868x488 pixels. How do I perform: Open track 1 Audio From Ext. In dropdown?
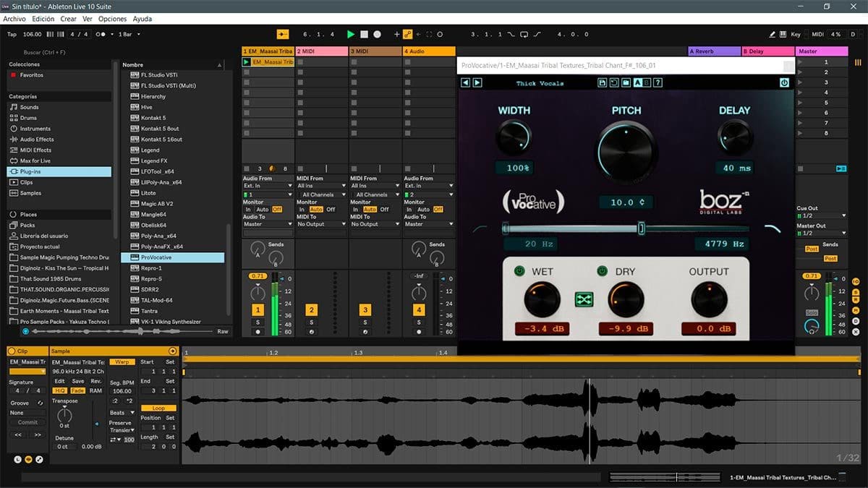pyautogui.click(x=267, y=186)
